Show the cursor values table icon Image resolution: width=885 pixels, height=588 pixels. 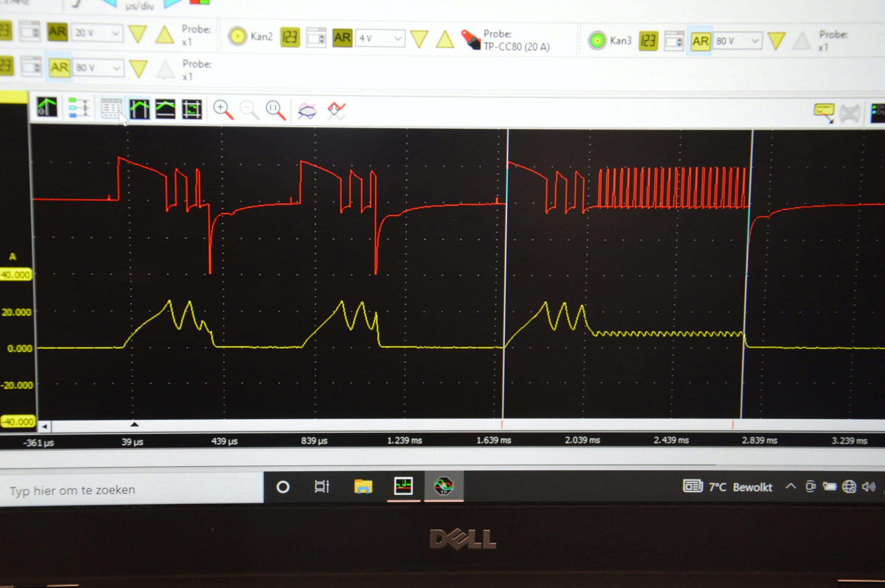(111, 108)
